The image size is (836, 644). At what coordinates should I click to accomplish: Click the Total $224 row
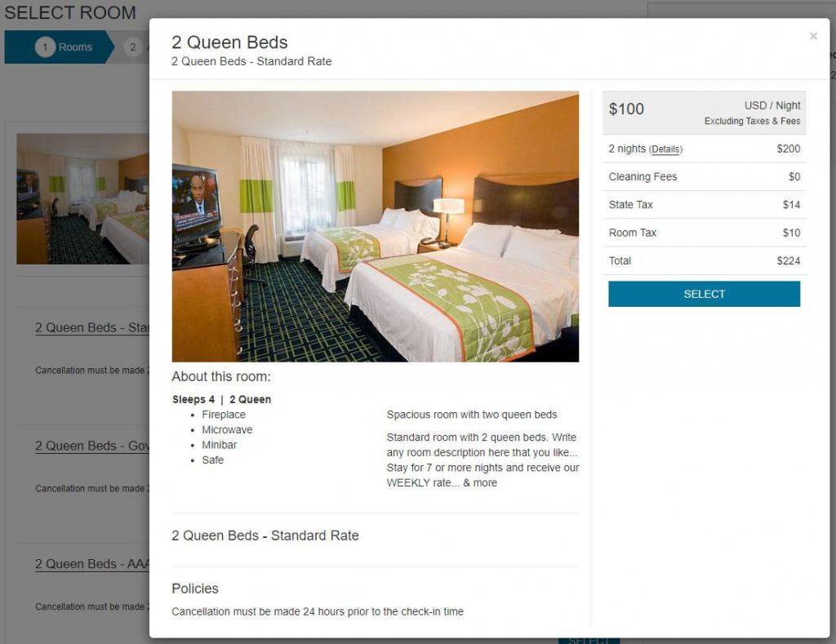point(704,260)
